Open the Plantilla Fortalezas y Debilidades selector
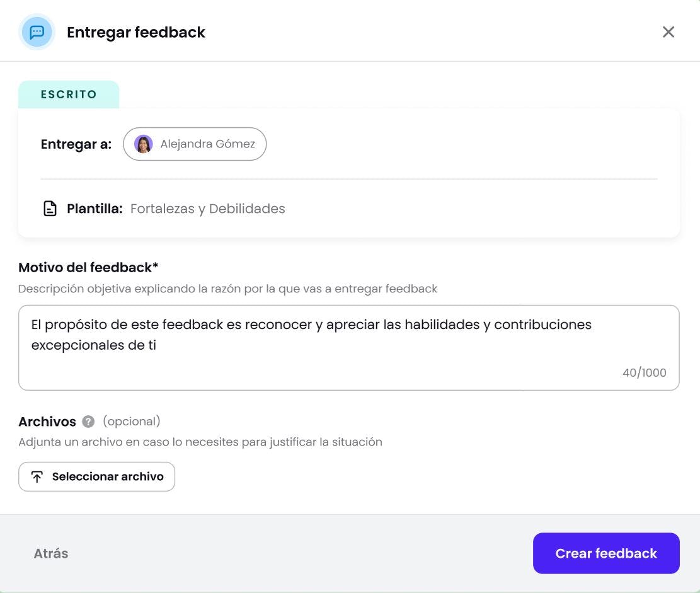This screenshot has height=593, width=700. (208, 207)
